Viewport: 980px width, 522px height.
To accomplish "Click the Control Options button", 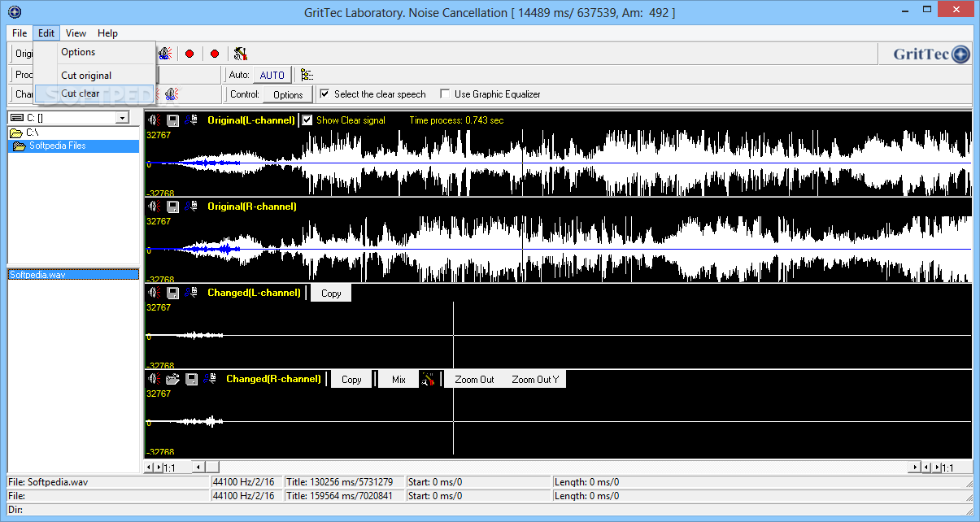I will tap(288, 94).
